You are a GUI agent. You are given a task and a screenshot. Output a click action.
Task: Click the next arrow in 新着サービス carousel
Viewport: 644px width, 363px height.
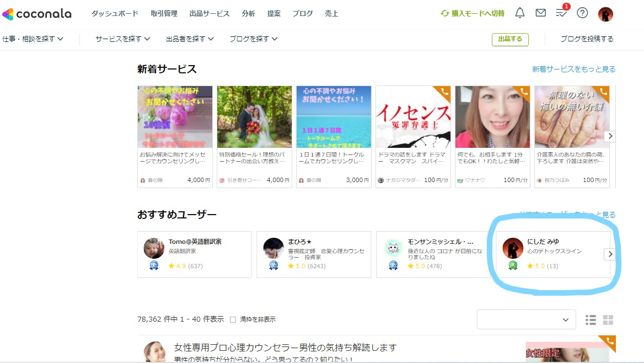[610, 136]
